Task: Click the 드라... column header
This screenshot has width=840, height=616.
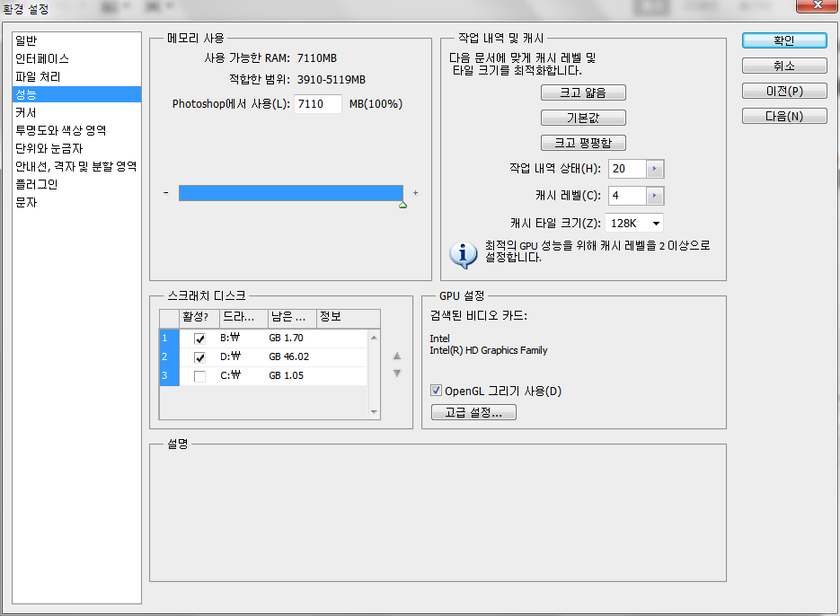Action: [x=243, y=317]
